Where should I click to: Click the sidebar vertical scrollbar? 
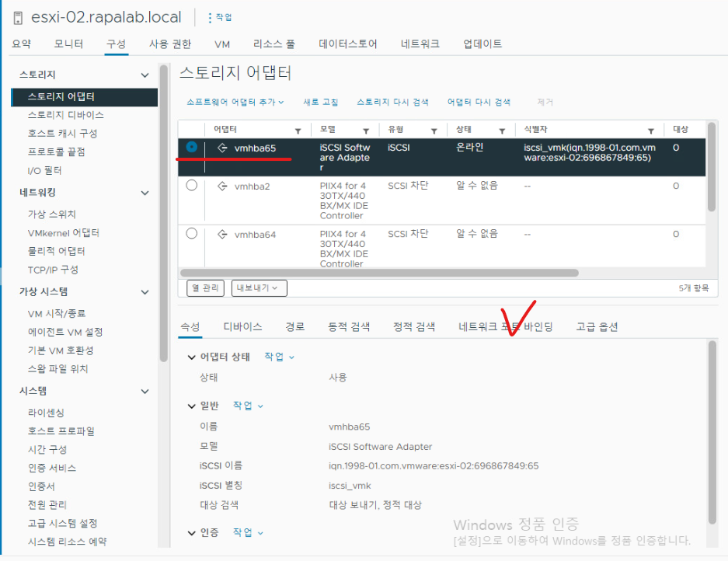tap(163, 214)
